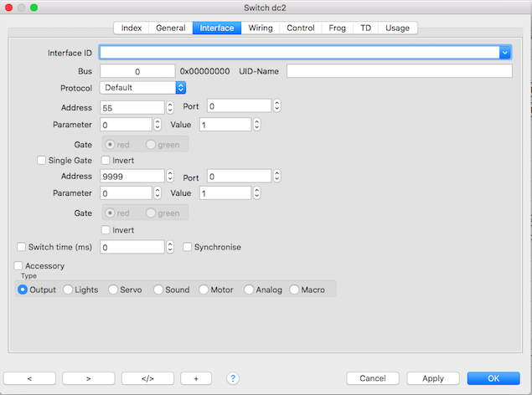Enable the Single Gate checkbox

click(x=42, y=160)
